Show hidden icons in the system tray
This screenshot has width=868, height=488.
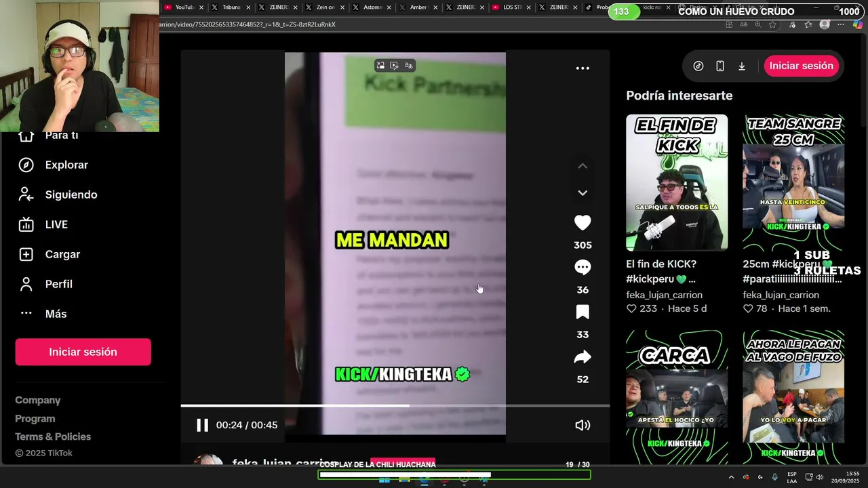(x=731, y=477)
